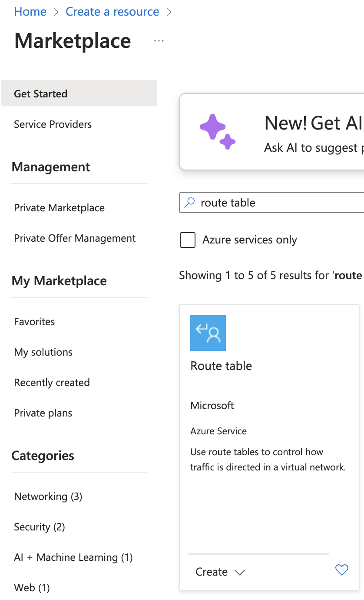The width and height of the screenshot is (364, 600).
Task: Click the Ask AI to suggest subtitle
Action: click(314, 148)
